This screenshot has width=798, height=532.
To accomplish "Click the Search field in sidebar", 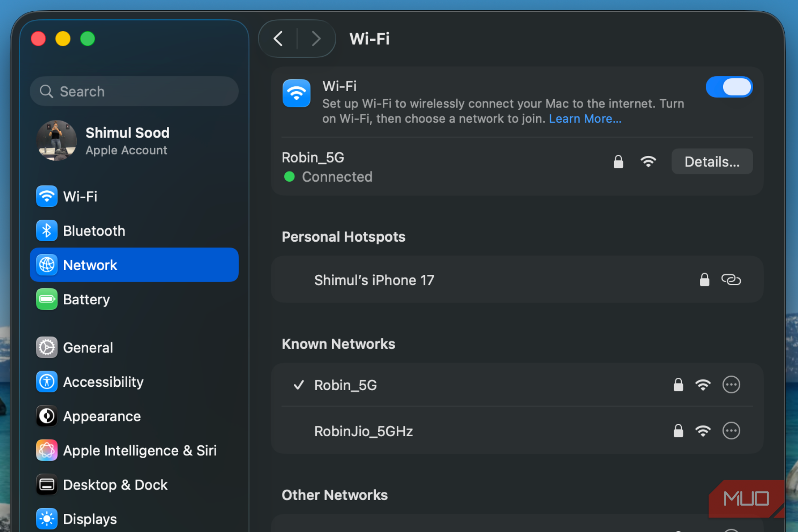I will click(x=134, y=91).
